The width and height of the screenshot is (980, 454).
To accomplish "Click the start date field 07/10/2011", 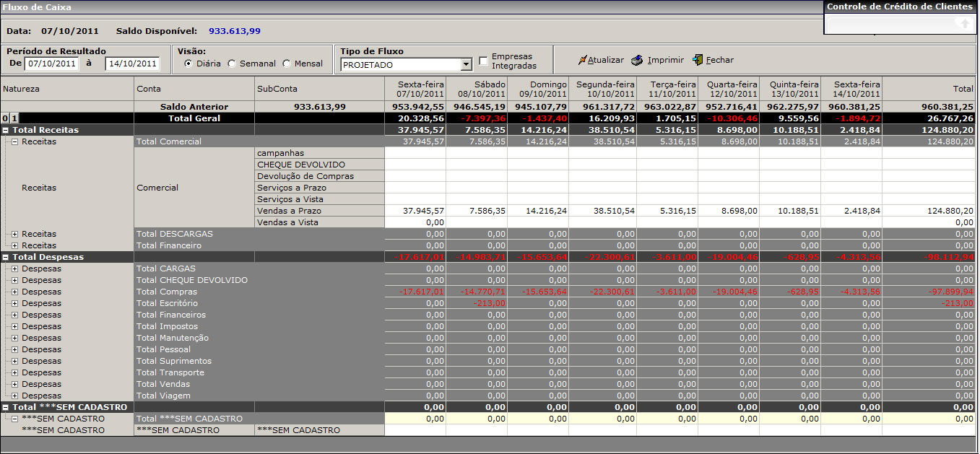I will pyautogui.click(x=51, y=64).
